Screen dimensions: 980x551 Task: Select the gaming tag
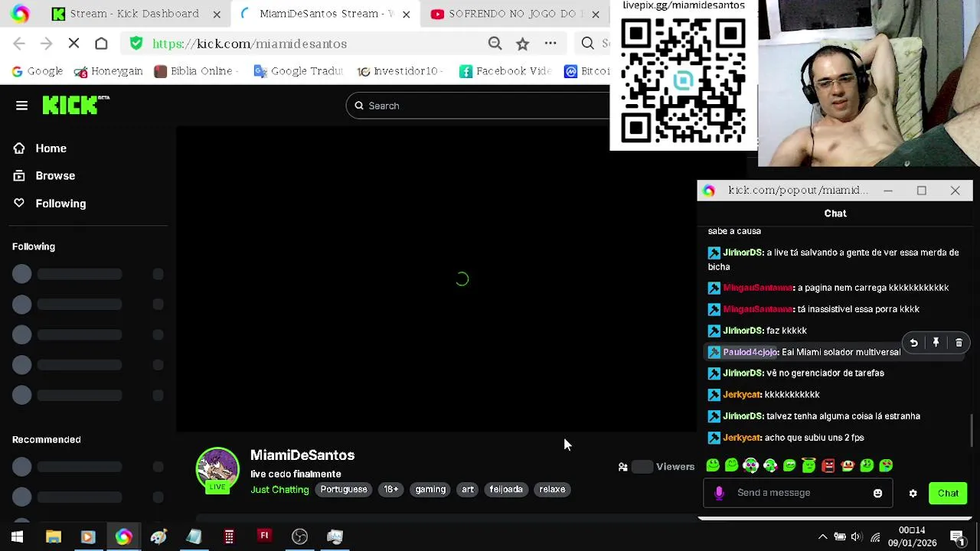pos(430,490)
